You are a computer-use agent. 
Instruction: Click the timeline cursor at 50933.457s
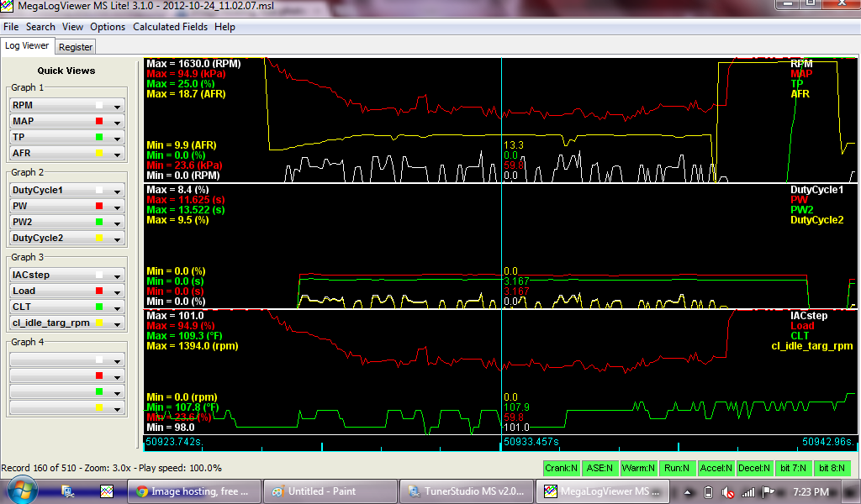pos(531,442)
